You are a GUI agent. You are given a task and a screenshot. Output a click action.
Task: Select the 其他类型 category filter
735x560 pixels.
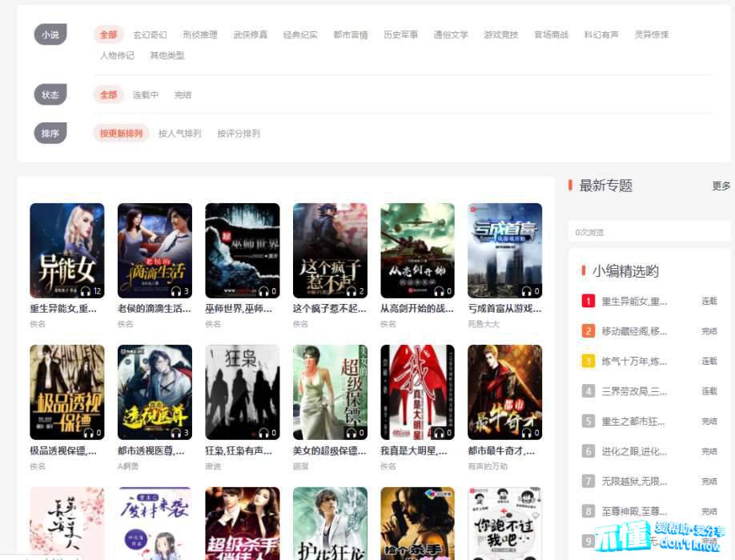(167, 56)
